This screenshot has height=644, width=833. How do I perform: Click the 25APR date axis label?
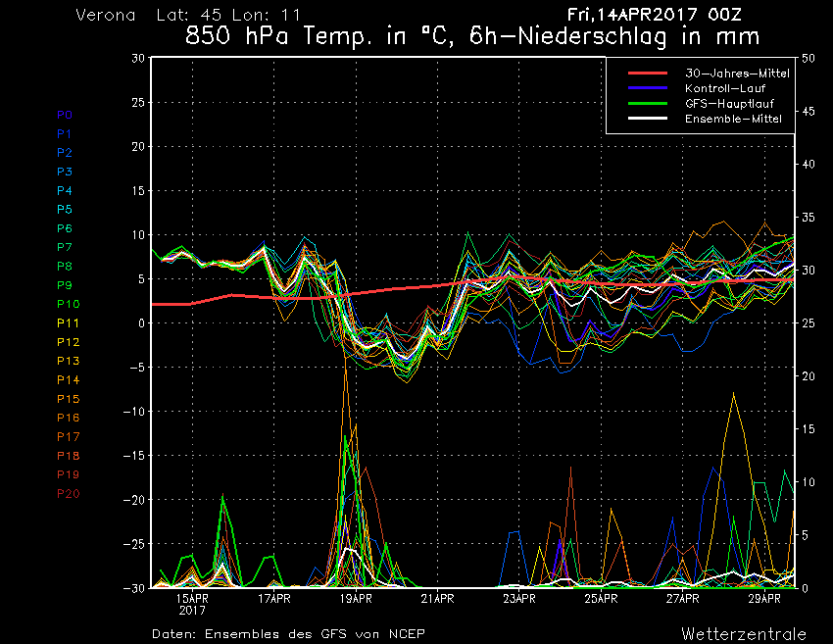[x=602, y=599]
